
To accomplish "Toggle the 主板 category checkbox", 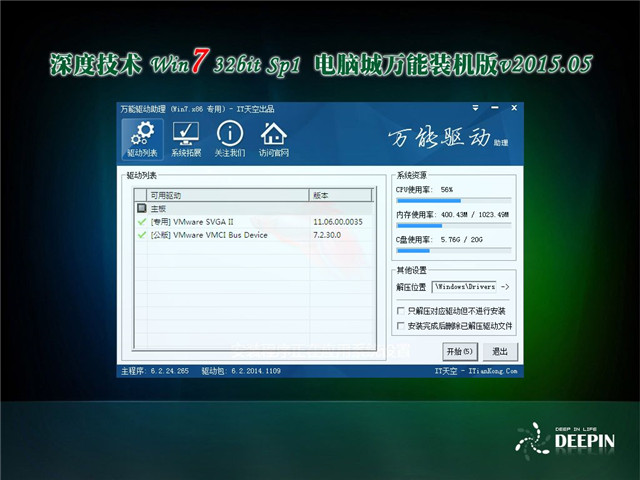I will click(141, 208).
